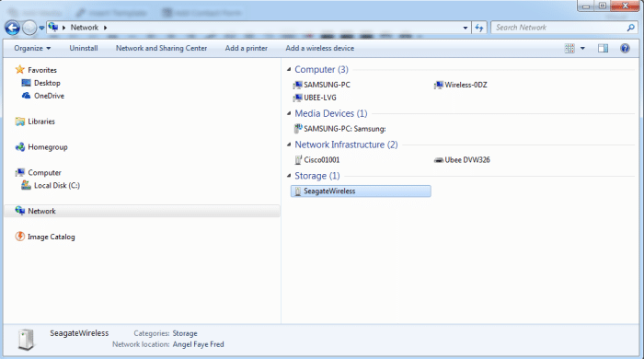Viewport: 644px width, 359px height.
Task: Open the address bar history dropdown
Action: click(465, 28)
